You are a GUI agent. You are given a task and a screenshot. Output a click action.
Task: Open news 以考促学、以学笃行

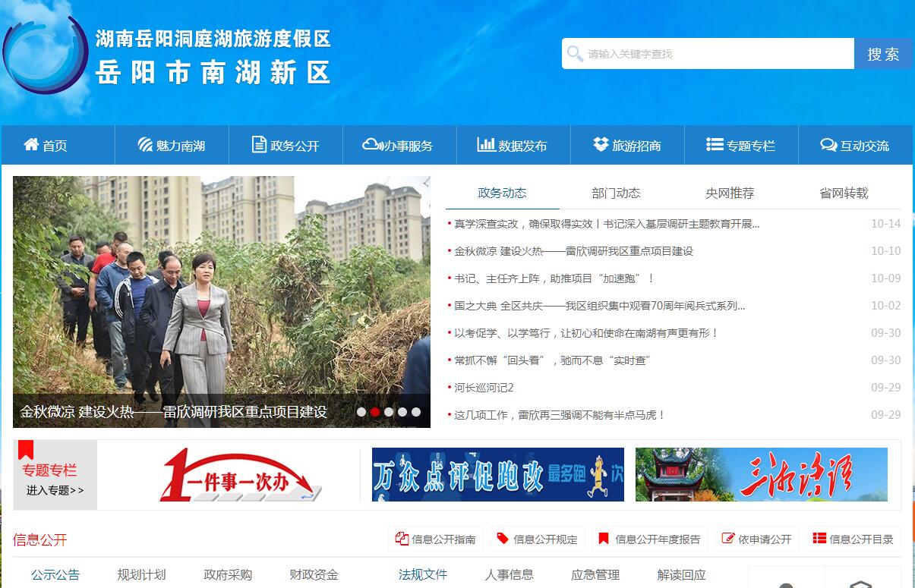[x=586, y=333]
